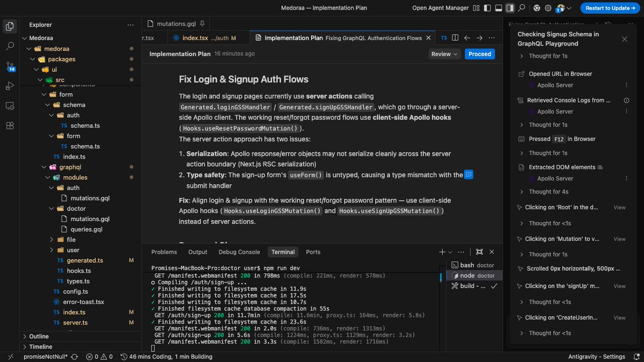Open editor more actions ellipsis
Viewport: 644px width, 362px height.
(492, 38)
